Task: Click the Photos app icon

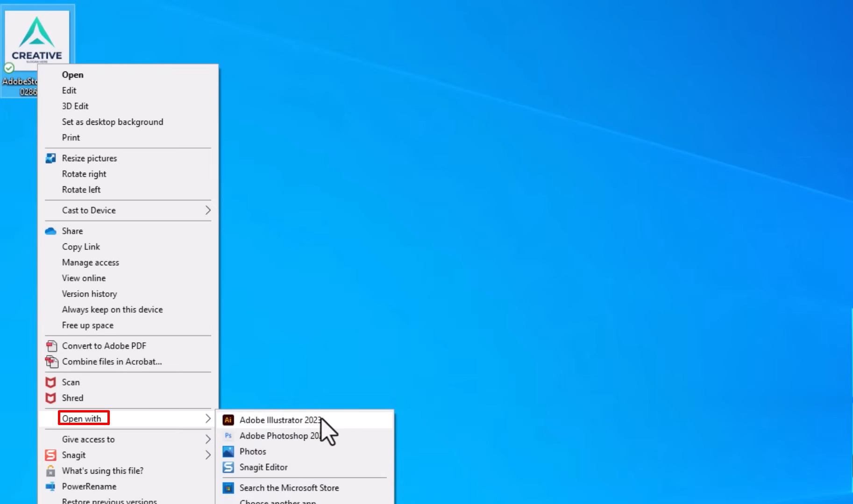Action: (228, 452)
